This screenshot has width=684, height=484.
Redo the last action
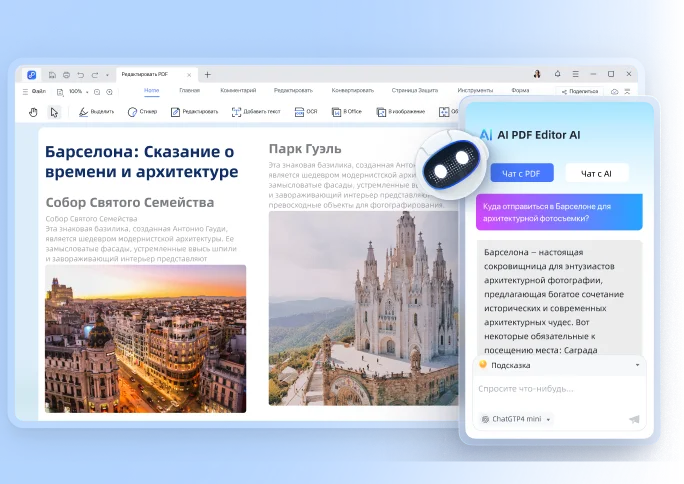[x=95, y=75]
